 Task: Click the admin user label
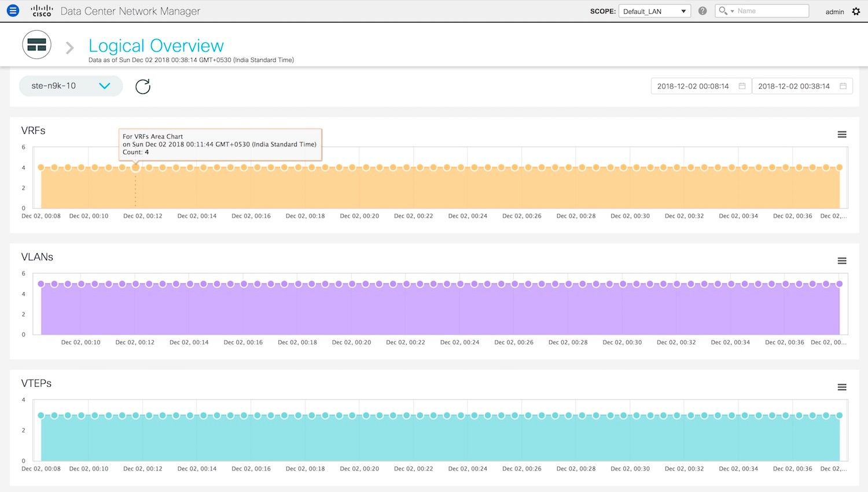coord(834,12)
